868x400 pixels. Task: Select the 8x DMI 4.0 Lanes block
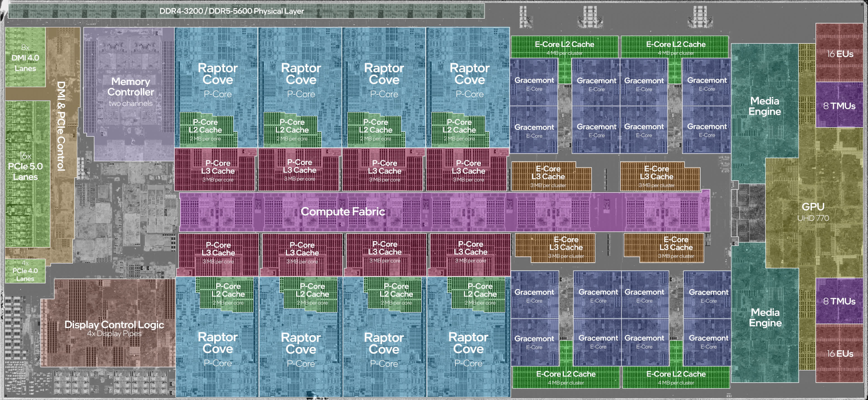25,58
